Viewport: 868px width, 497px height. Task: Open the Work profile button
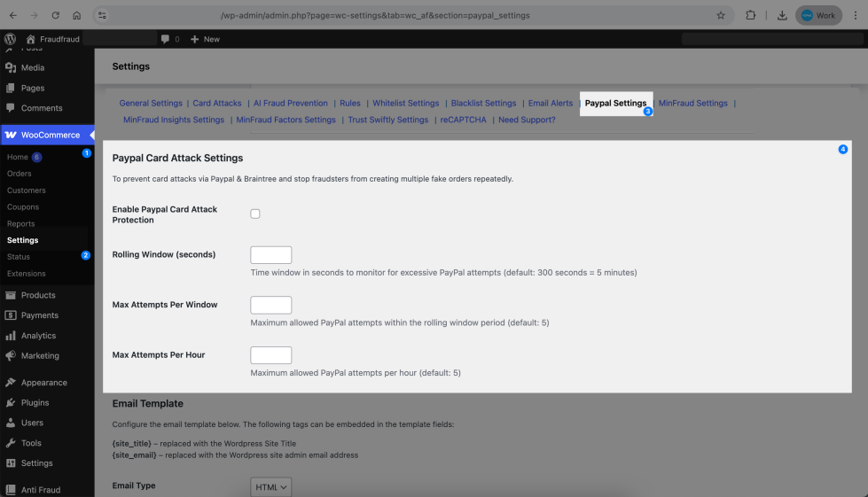(x=818, y=15)
